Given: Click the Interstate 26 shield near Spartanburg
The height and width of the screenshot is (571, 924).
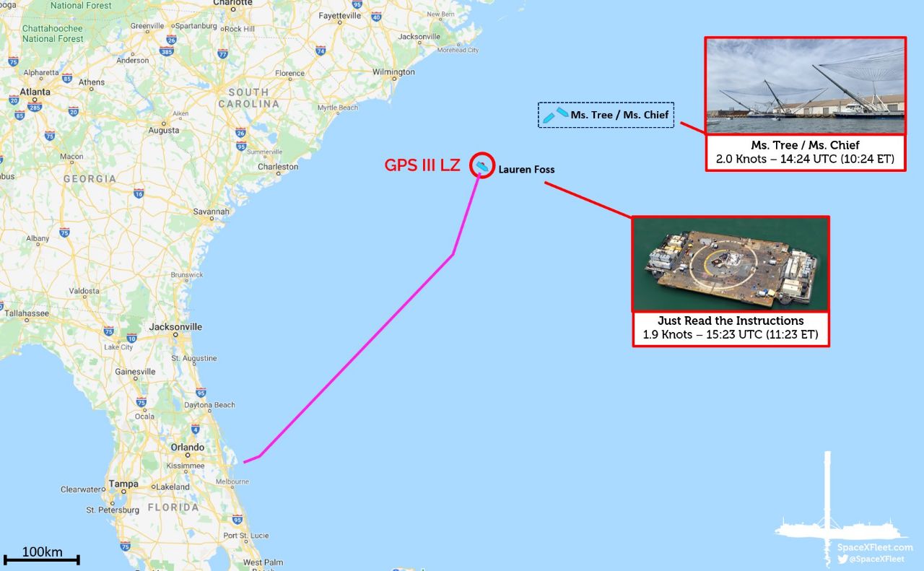Looking at the screenshot, I should click(x=170, y=40).
